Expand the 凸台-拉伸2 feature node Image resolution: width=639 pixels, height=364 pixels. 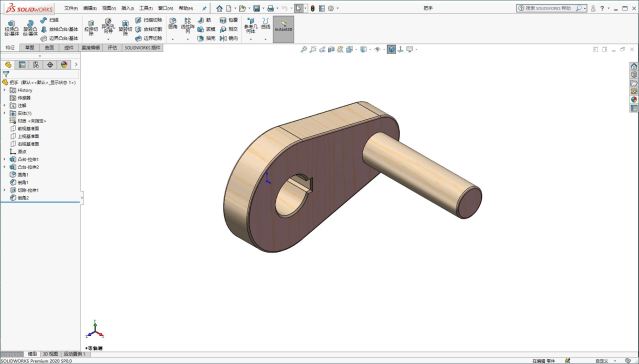(x=5, y=167)
